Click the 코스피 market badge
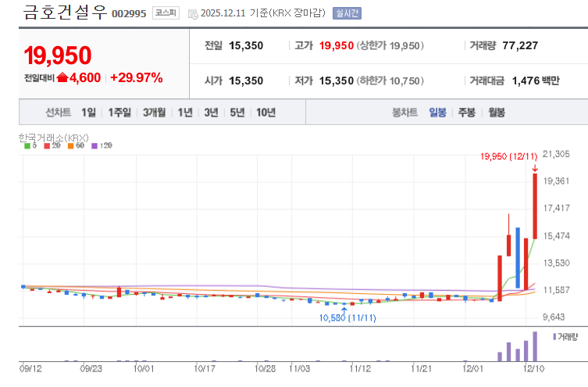 tap(166, 13)
